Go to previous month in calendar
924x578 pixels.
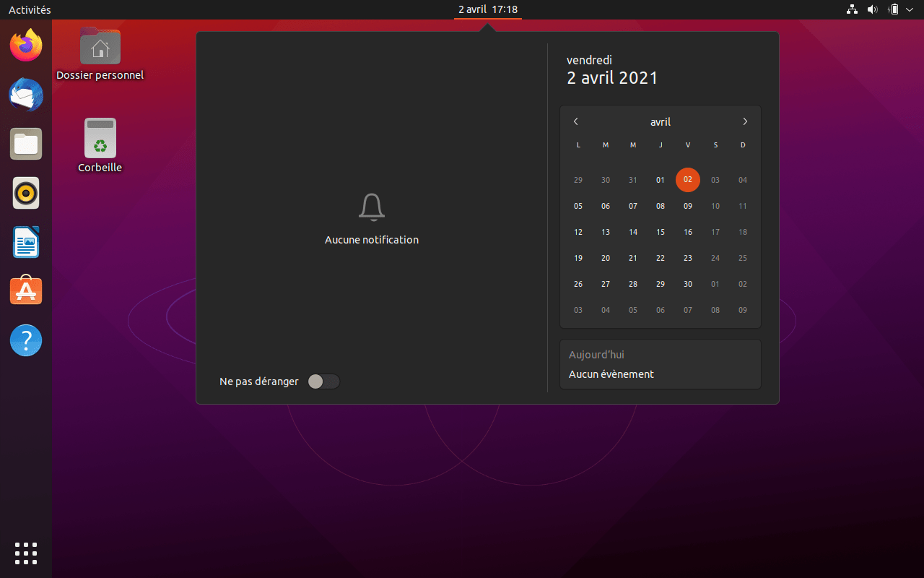[x=576, y=122]
